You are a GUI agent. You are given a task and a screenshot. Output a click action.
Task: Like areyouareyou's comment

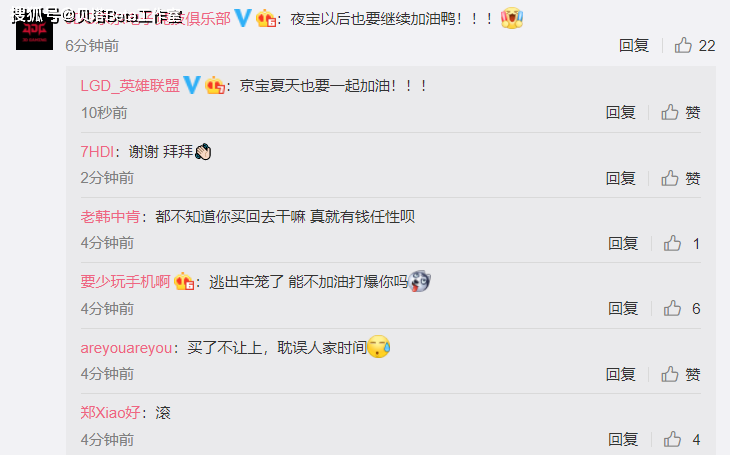click(670, 374)
